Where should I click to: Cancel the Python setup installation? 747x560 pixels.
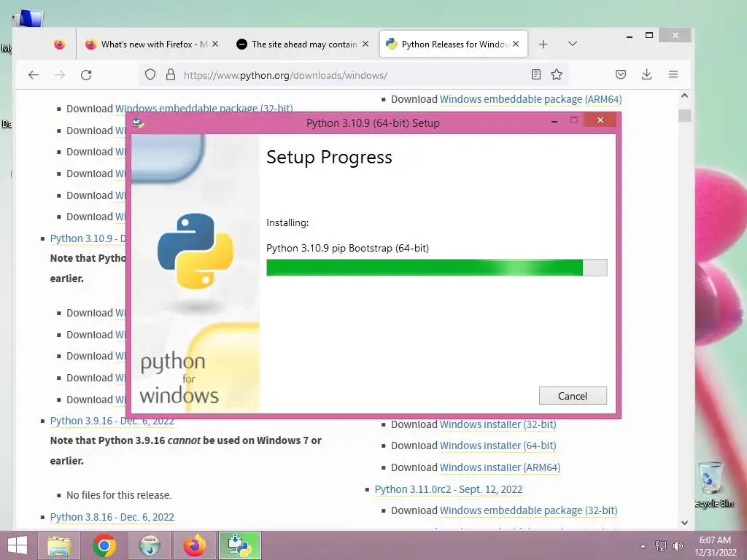click(573, 396)
